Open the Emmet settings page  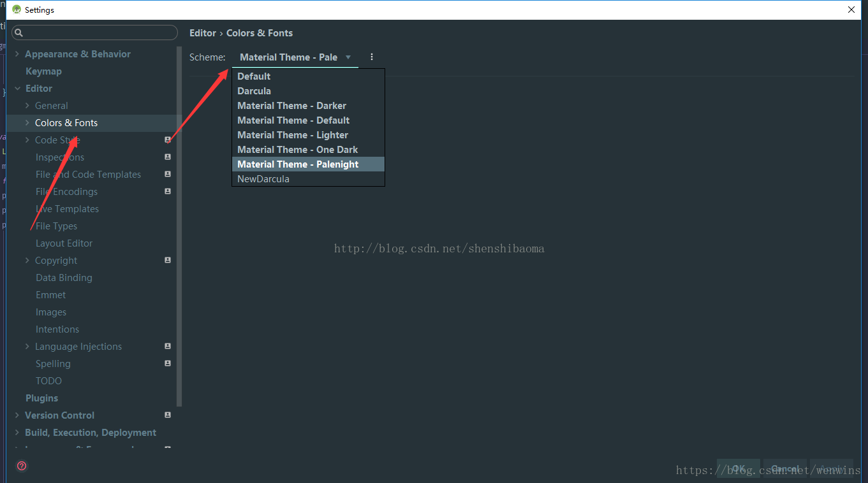tap(50, 295)
